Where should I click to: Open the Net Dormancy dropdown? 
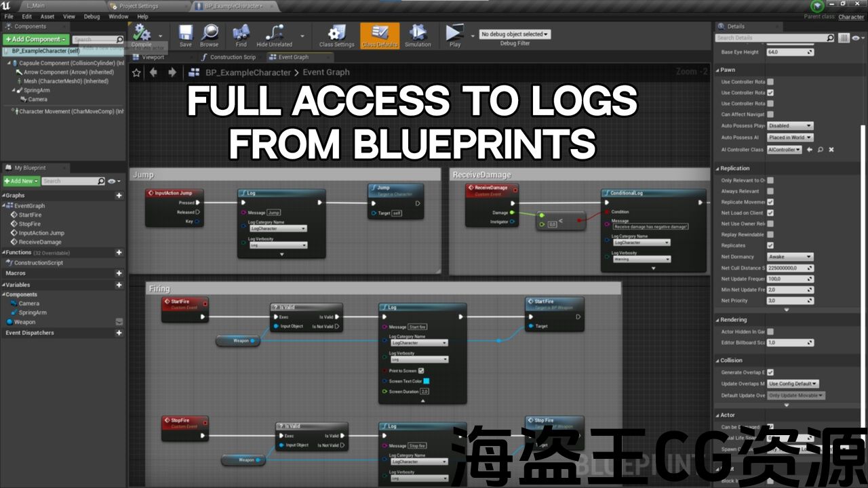[x=790, y=257]
